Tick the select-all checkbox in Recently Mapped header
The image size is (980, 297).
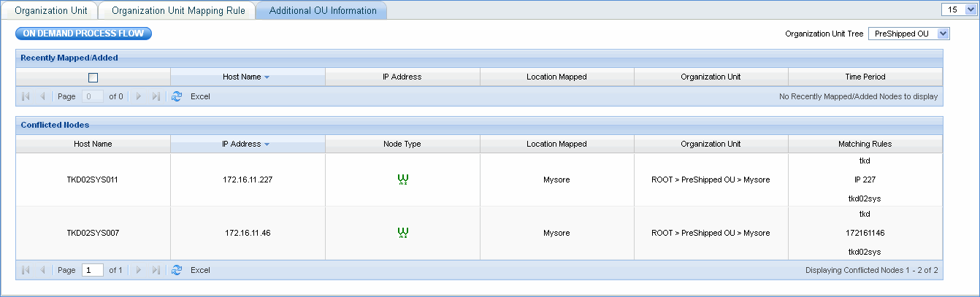(93, 77)
